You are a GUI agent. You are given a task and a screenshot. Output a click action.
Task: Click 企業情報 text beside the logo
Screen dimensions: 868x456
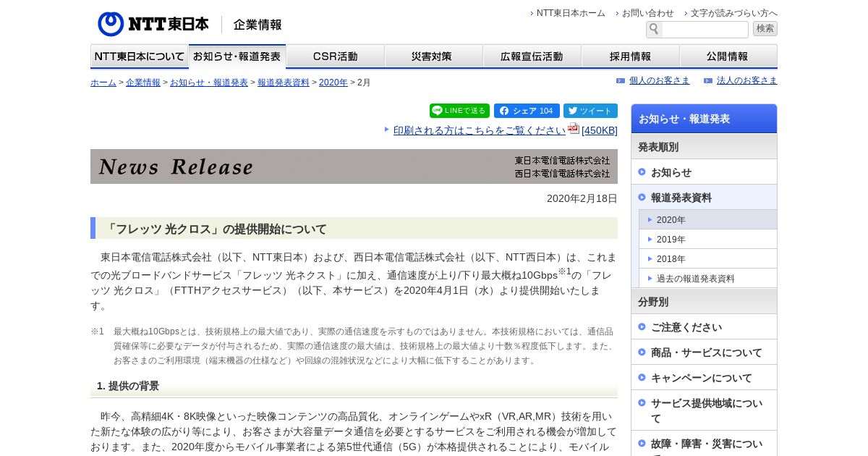tap(258, 25)
